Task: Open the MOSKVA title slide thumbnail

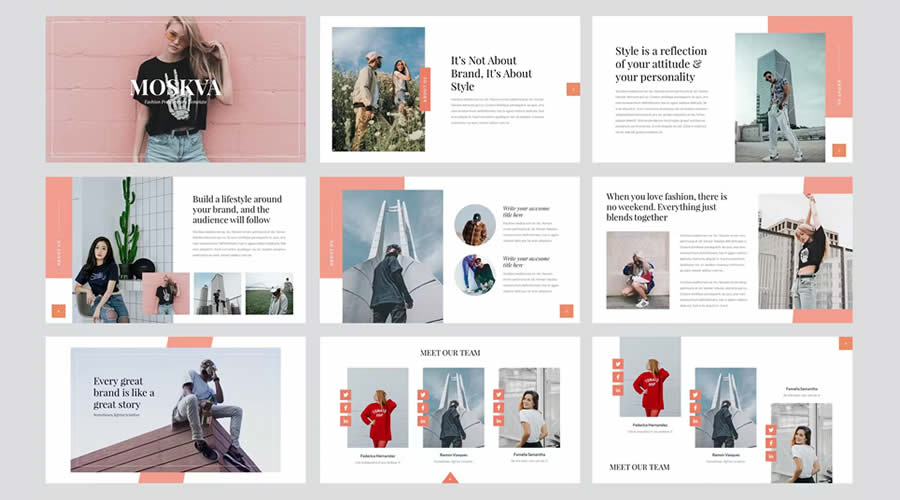Action: point(176,89)
